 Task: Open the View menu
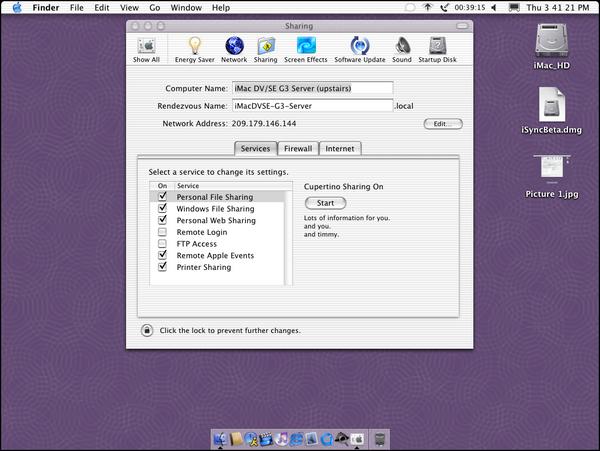129,8
